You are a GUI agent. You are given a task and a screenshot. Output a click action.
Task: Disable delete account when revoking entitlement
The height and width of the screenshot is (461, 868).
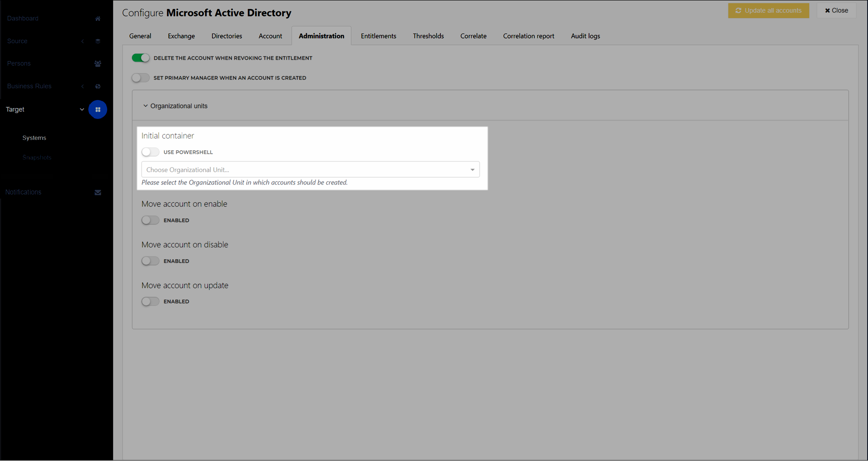point(141,58)
